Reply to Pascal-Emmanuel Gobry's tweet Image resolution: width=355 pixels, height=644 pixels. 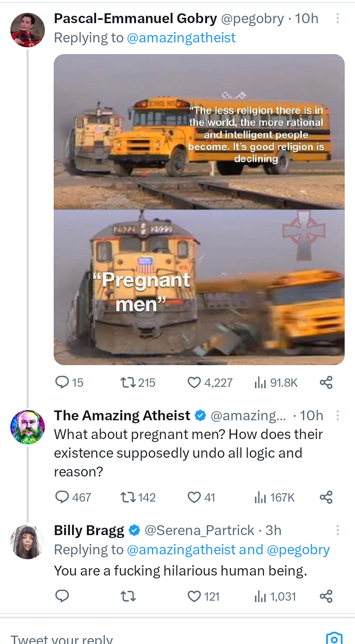point(62,382)
